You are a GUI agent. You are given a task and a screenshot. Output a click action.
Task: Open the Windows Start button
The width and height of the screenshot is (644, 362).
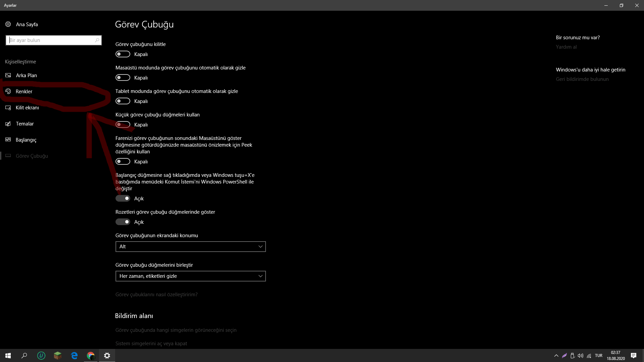click(8, 355)
